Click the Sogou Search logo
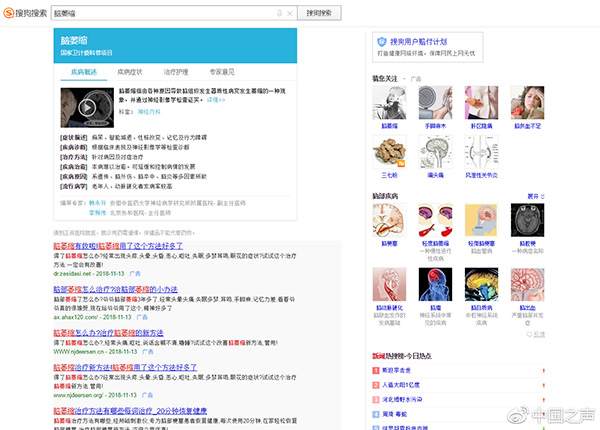The image size is (600, 430). coord(25,13)
